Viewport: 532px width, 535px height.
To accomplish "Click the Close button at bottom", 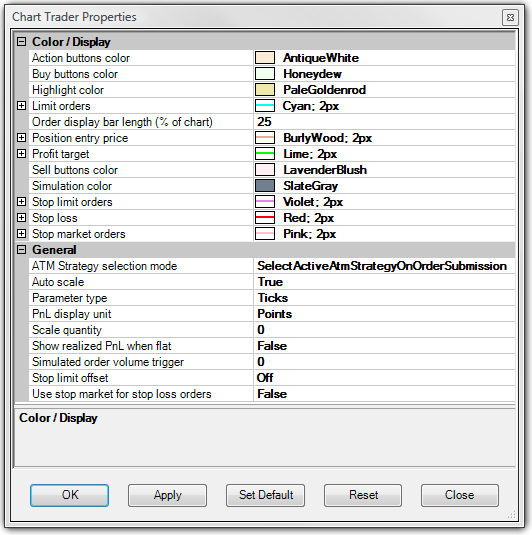I will point(460,495).
